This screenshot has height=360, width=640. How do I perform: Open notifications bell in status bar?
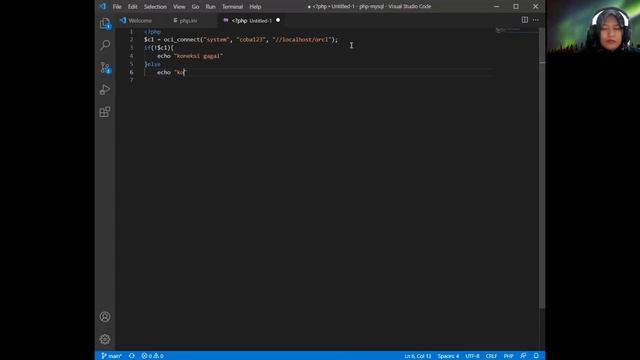coord(536,356)
